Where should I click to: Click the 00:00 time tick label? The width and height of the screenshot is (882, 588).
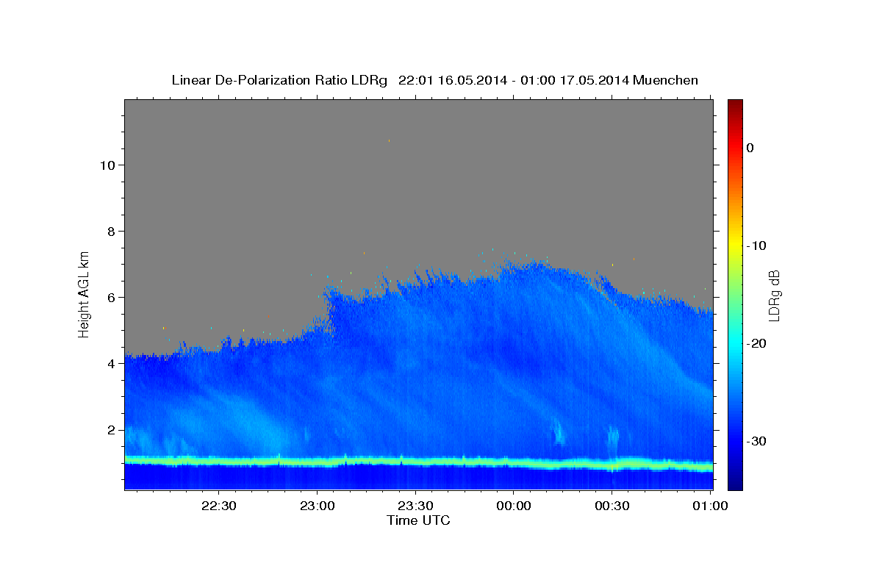514,506
